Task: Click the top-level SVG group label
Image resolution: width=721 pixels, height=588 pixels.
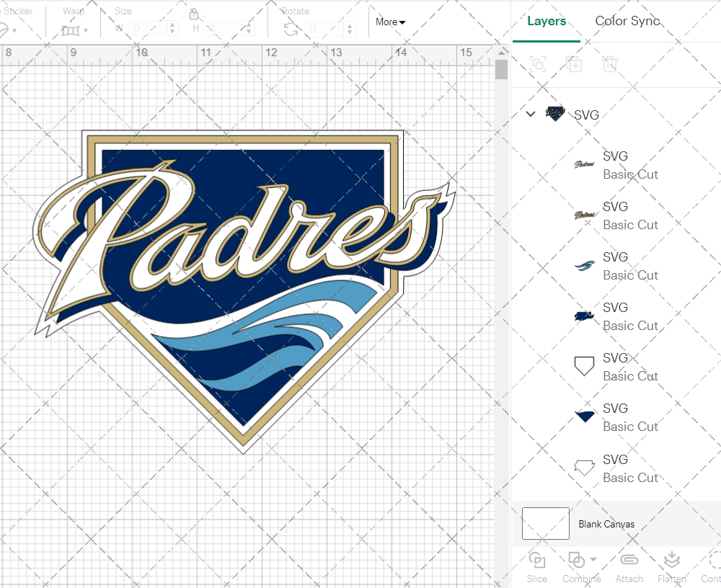Action: 586,115
